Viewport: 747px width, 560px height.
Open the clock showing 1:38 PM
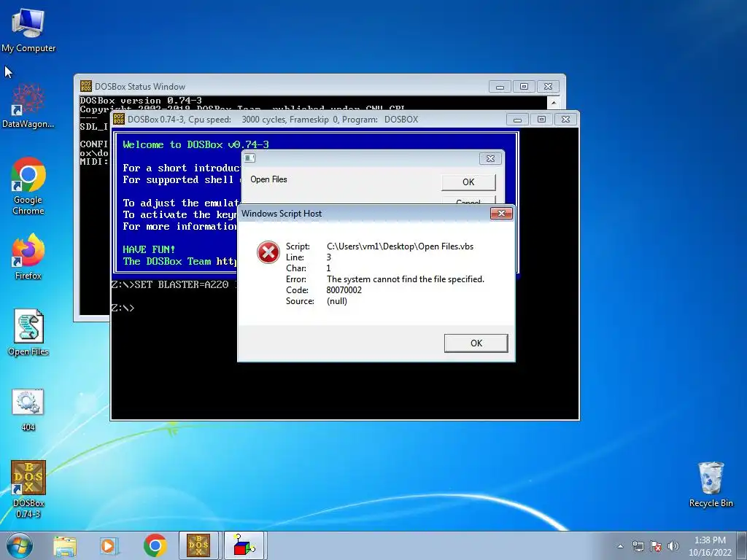[710, 540]
